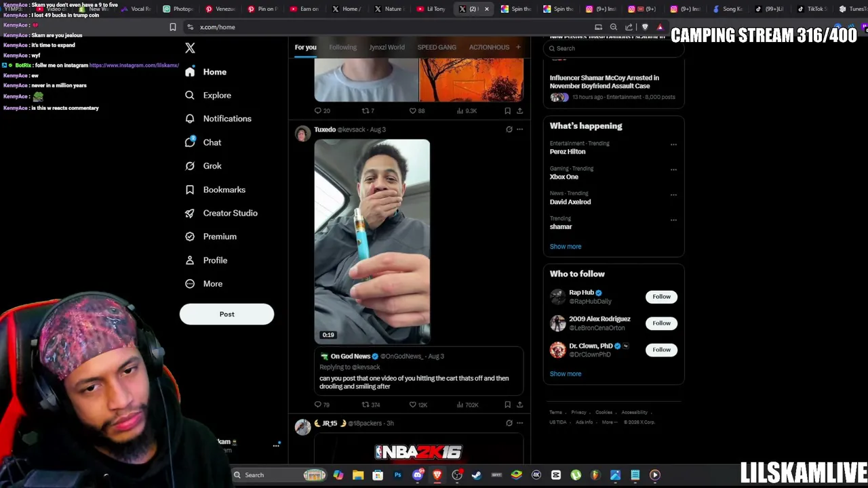868x488 pixels.
Task: Show more suggestions under Who to follow
Action: [566, 374]
